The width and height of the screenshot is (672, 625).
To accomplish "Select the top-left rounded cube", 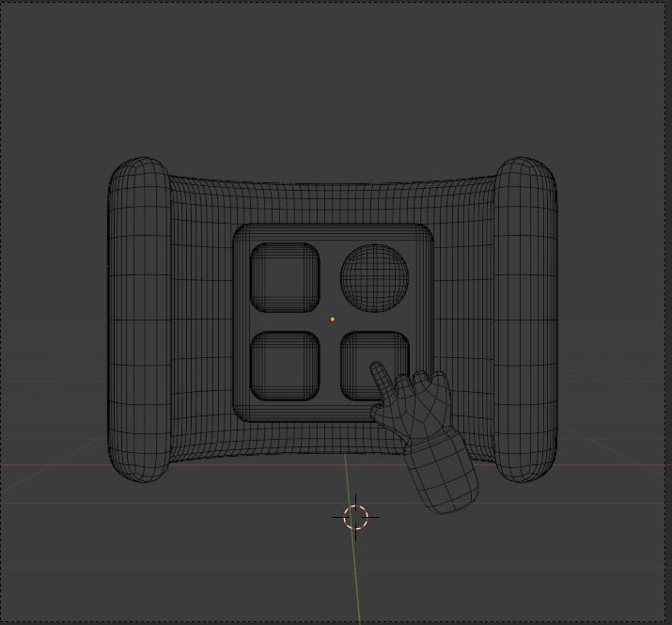I will [x=285, y=277].
